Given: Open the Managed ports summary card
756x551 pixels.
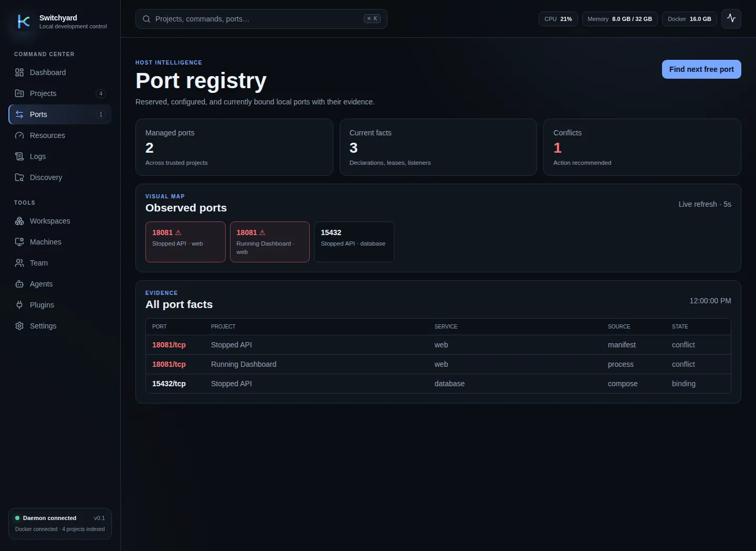Looking at the screenshot, I should pyautogui.click(x=234, y=147).
